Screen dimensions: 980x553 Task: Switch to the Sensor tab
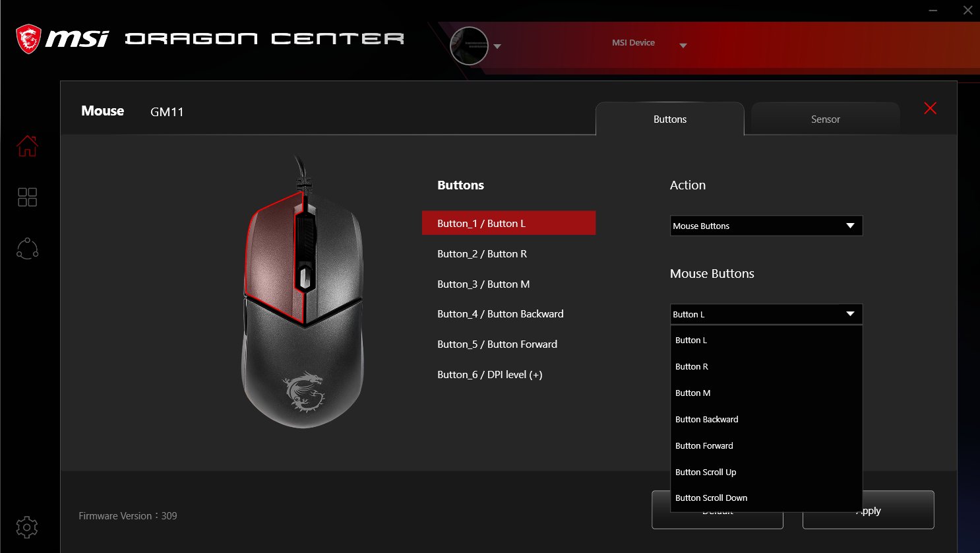pyautogui.click(x=825, y=119)
